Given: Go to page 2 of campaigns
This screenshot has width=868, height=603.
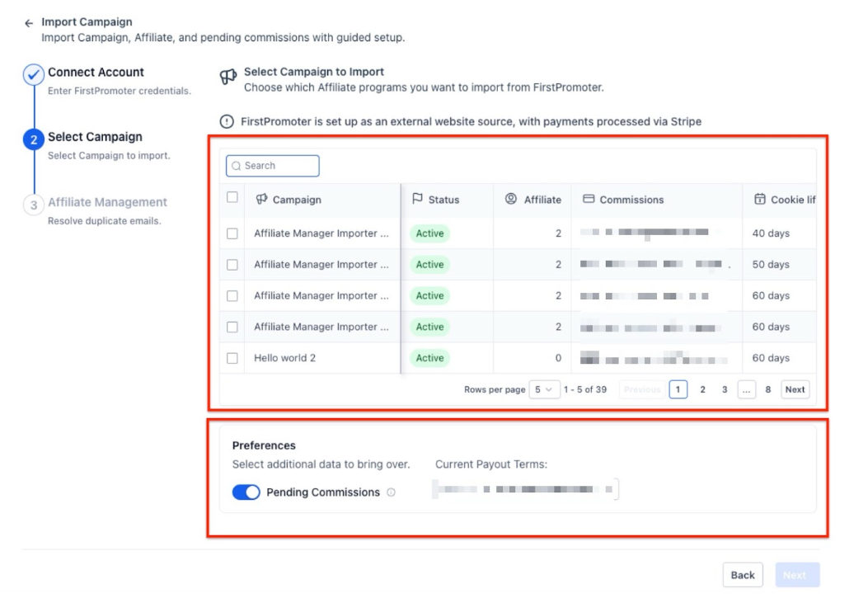Looking at the screenshot, I should pos(702,390).
